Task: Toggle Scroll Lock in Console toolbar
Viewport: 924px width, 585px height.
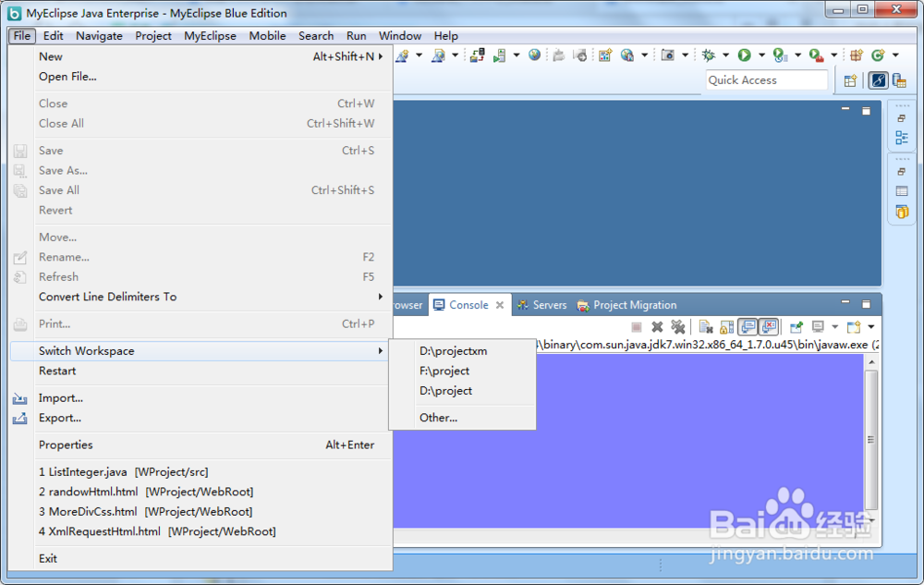Action: pos(726,326)
